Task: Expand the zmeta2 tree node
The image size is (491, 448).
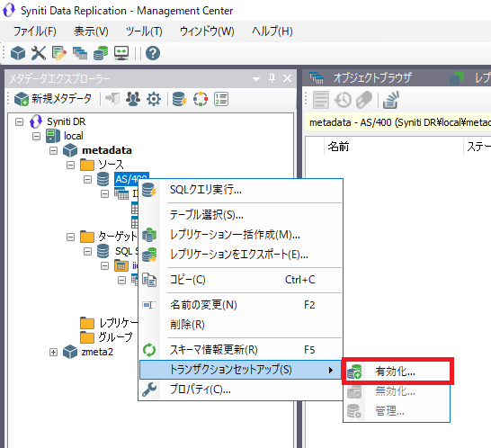Action: [54, 352]
